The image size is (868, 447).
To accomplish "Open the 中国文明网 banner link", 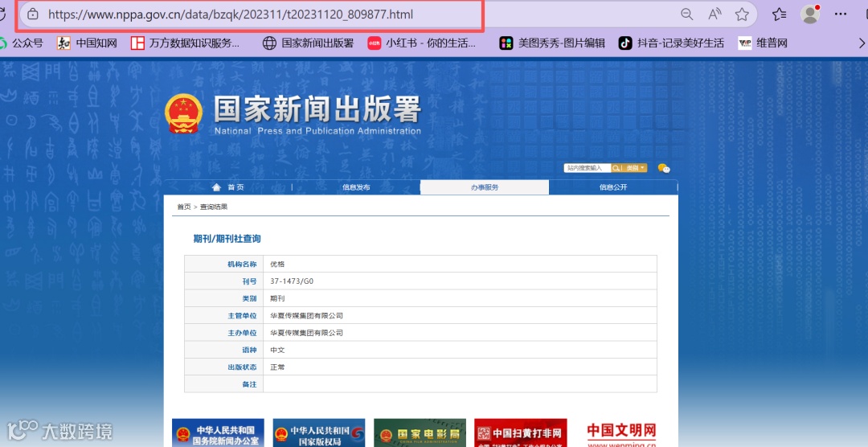I will 621,433.
